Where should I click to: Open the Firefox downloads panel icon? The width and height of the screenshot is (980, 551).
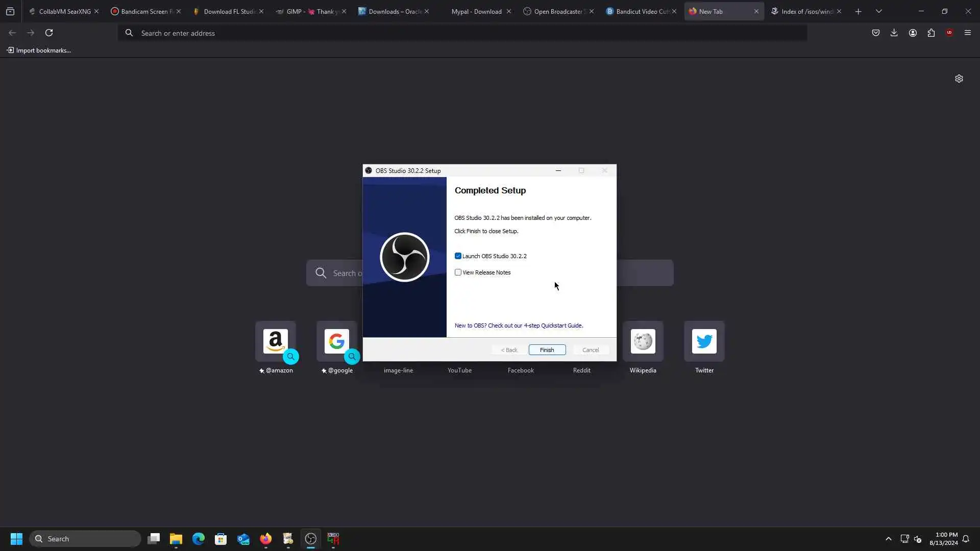click(x=894, y=33)
